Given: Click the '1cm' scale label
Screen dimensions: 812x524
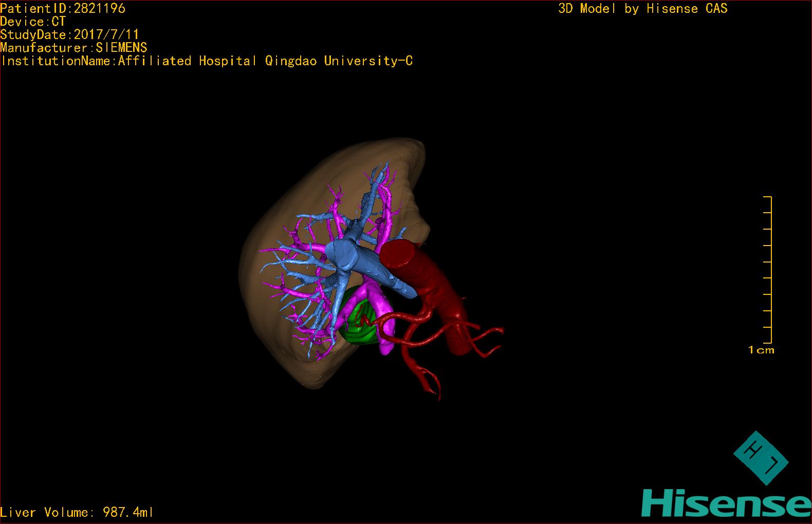Looking at the screenshot, I should [x=761, y=350].
